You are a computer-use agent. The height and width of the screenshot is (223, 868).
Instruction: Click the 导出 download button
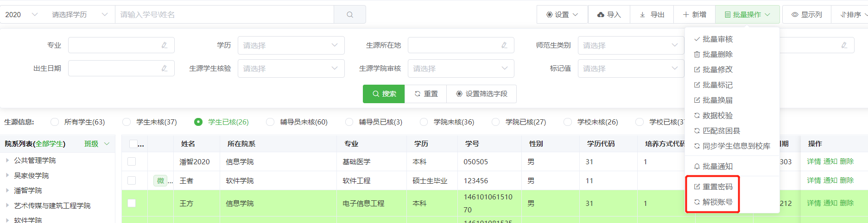point(652,15)
